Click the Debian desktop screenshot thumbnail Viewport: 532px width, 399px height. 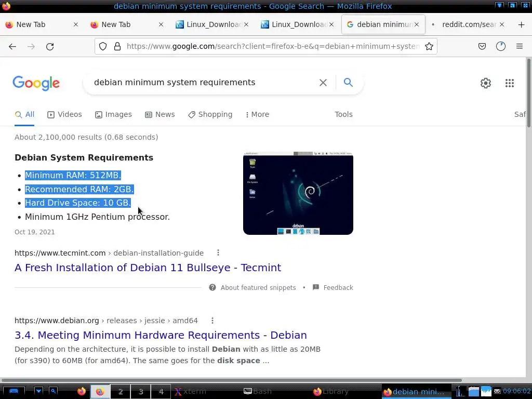pos(298,193)
